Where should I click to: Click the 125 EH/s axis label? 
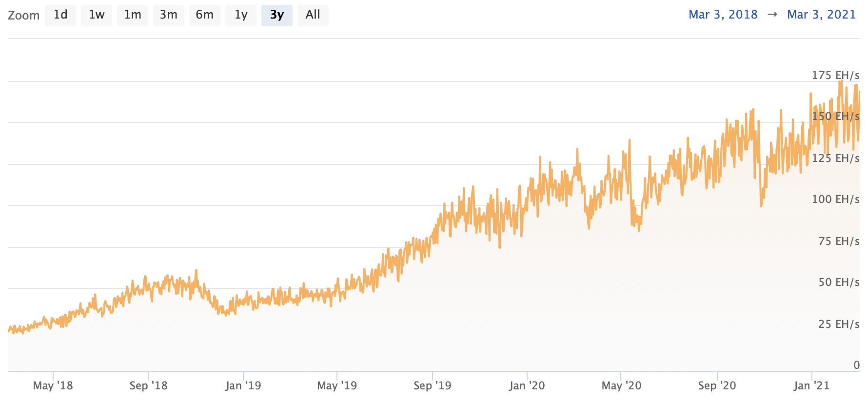(x=836, y=158)
